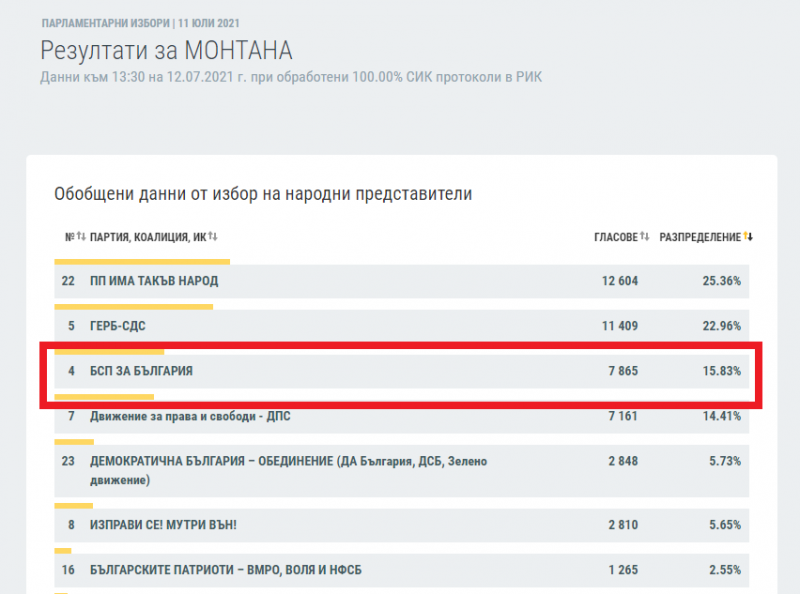Click sort arrows next to № column
The width and height of the screenshot is (800, 594).
[x=81, y=237]
